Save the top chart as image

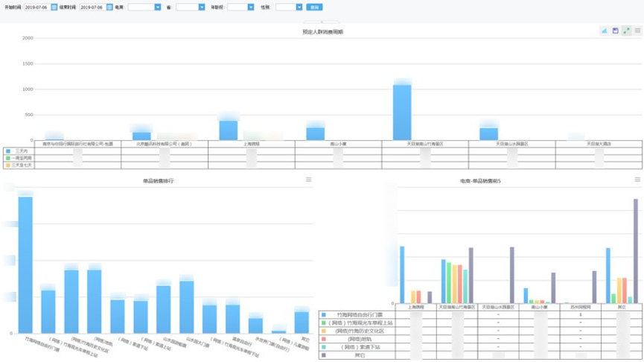point(615,31)
